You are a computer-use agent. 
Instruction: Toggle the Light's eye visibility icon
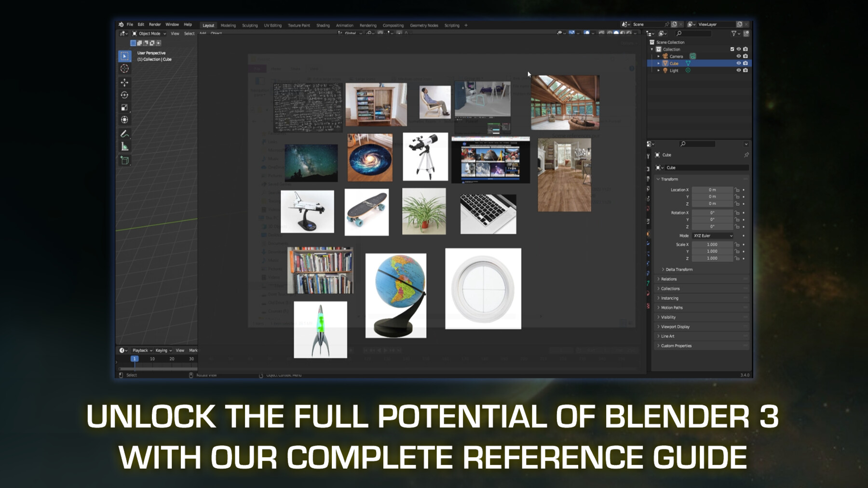pyautogui.click(x=739, y=71)
